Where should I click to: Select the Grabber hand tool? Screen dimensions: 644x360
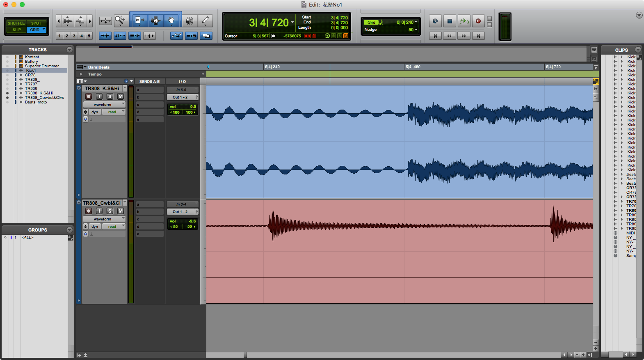(171, 20)
